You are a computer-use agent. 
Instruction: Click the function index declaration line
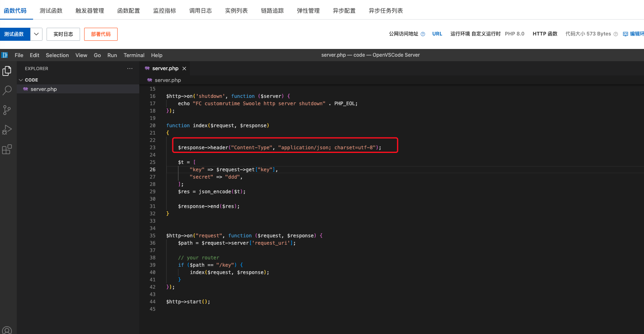pyautogui.click(x=217, y=126)
